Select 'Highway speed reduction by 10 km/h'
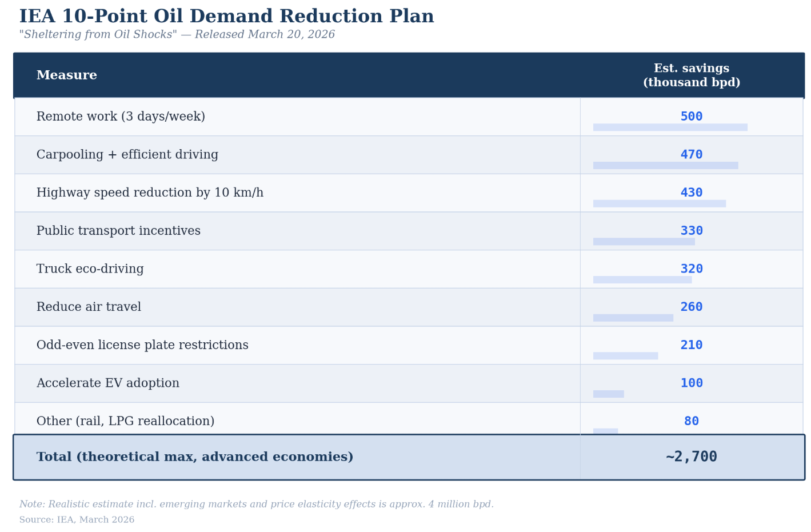811x532 pixels. pos(150,193)
